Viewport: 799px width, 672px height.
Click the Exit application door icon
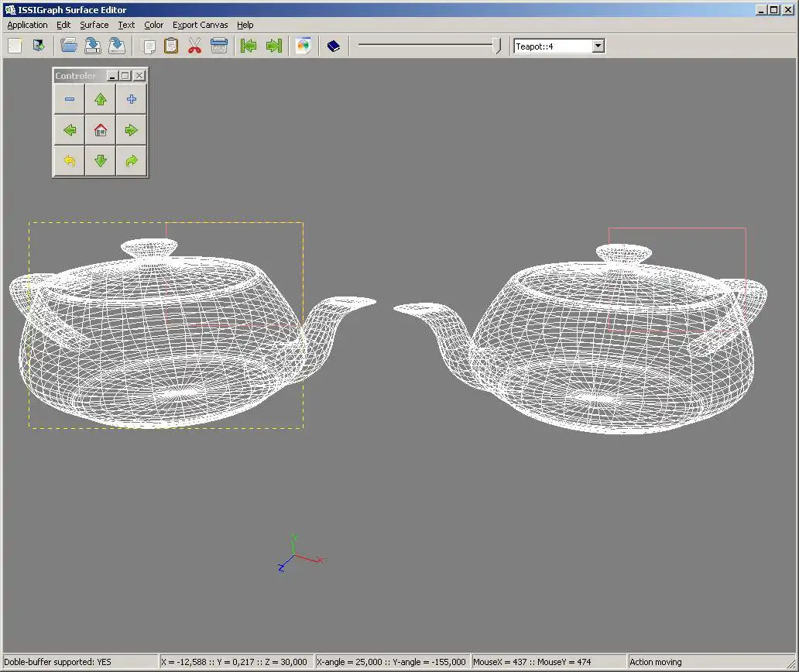39,46
